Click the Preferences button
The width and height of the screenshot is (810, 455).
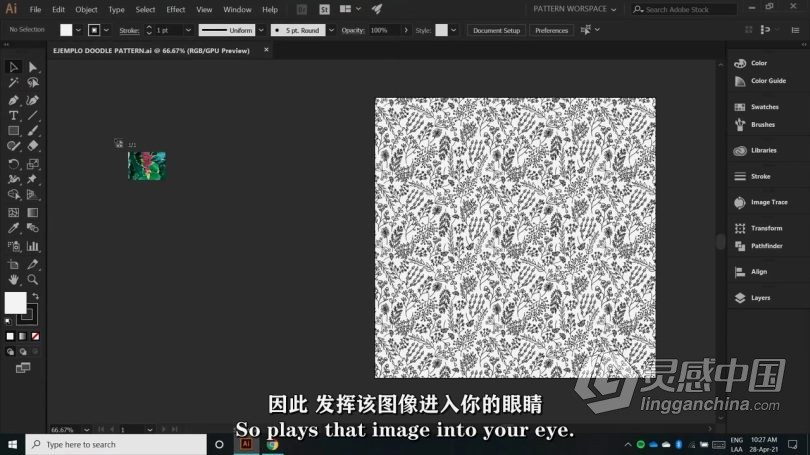[551, 30]
